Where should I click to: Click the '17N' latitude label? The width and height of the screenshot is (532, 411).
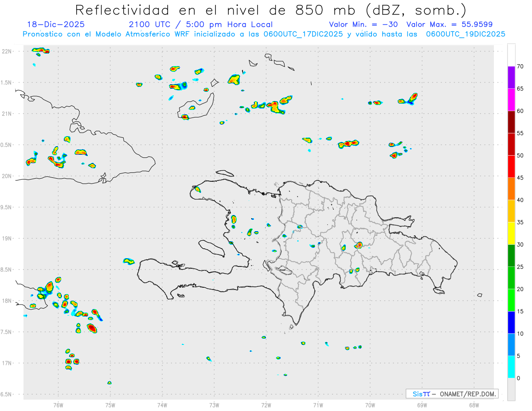click(8, 363)
